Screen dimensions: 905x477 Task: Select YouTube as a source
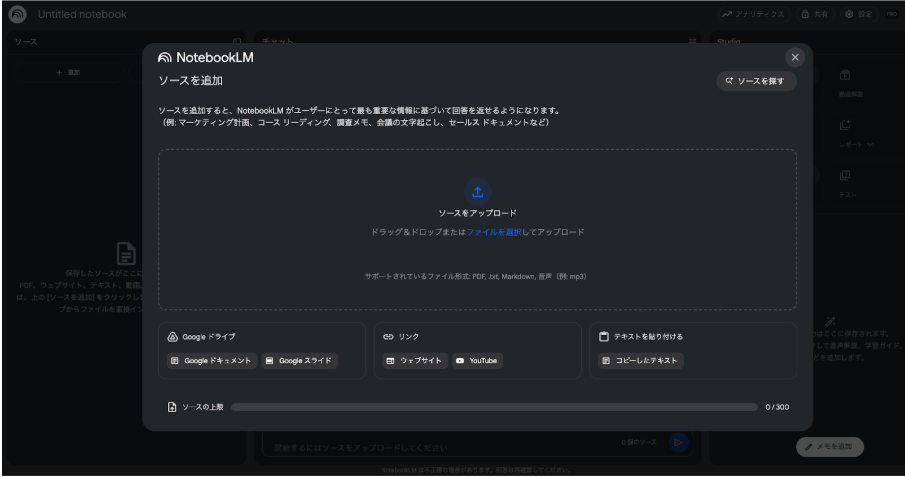click(477, 361)
